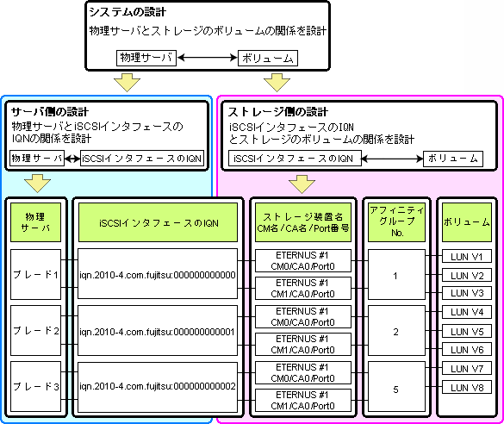
Task: Select the ブレード1 cell
Action: coord(35,275)
